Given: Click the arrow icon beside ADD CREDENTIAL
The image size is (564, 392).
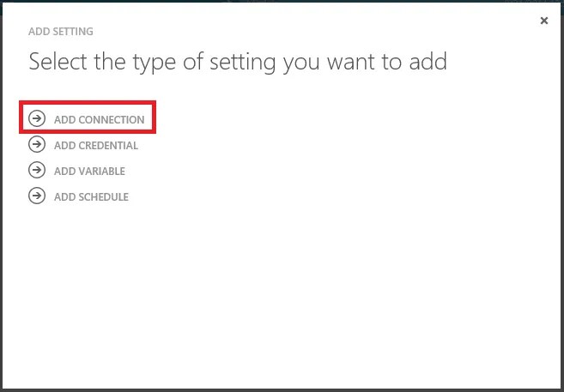Looking at the screenshot, I should click(x=37, y=144).
